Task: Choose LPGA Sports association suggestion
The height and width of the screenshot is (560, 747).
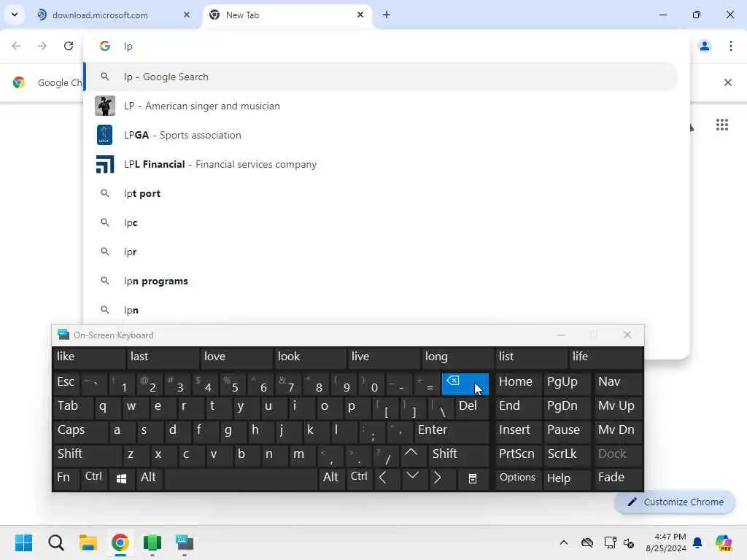Action: click(x=381, y=135)
